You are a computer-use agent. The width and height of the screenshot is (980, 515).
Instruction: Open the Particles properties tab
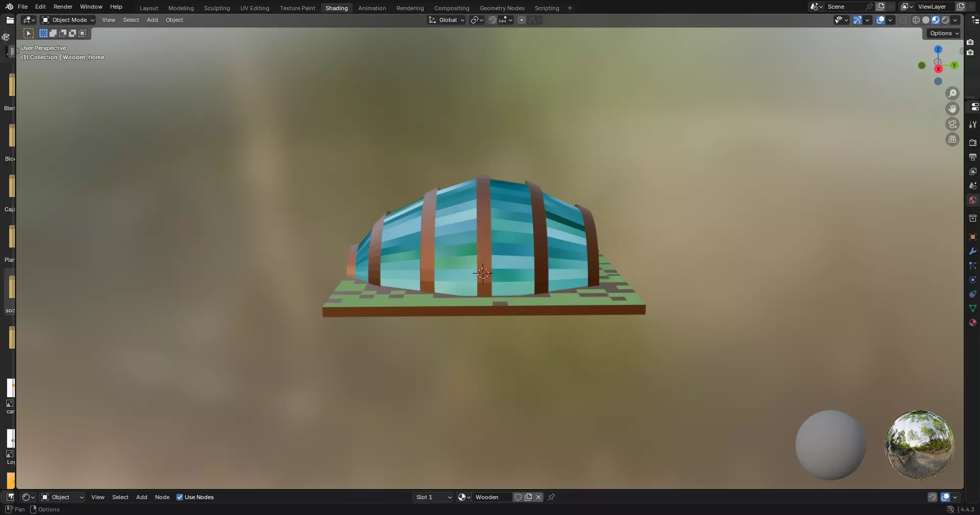[973, 265]
